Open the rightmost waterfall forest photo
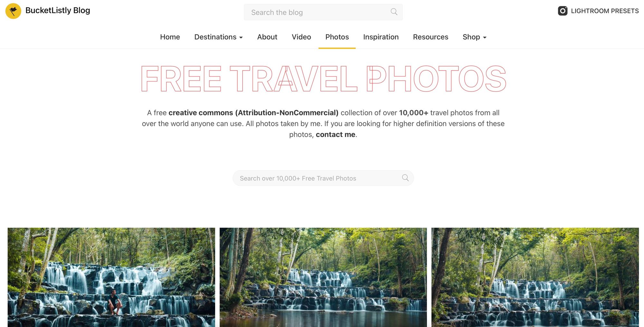Image resolution: width=644 pixels, height=327 pixels. point(535,277)
